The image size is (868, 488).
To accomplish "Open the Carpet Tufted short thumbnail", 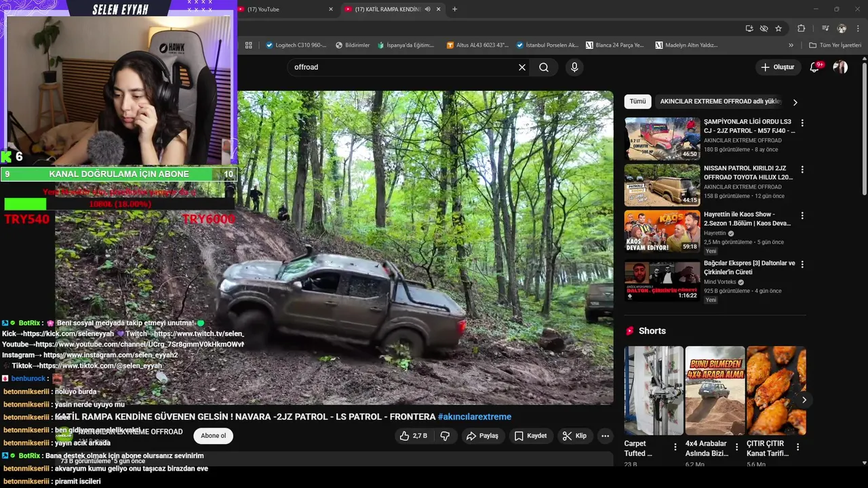I will pyautogui.click(x=654, y=390).
